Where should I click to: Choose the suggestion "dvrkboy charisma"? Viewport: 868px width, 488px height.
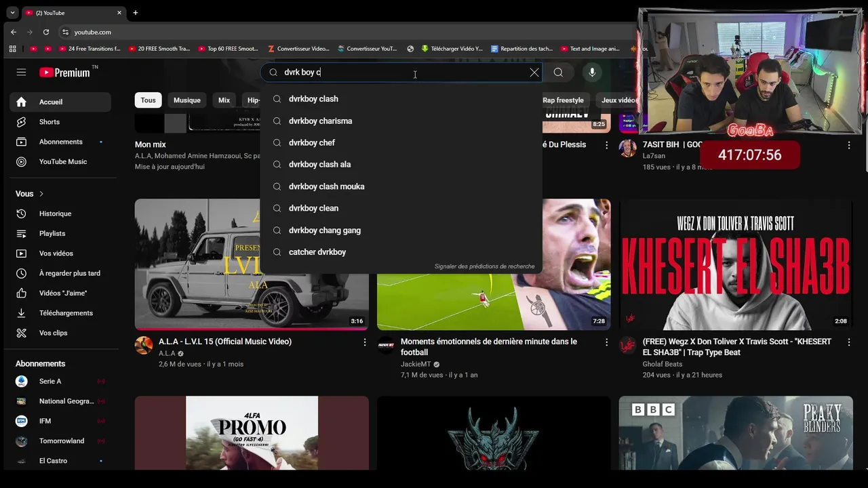pyautogui.click(x=401, y=121)
